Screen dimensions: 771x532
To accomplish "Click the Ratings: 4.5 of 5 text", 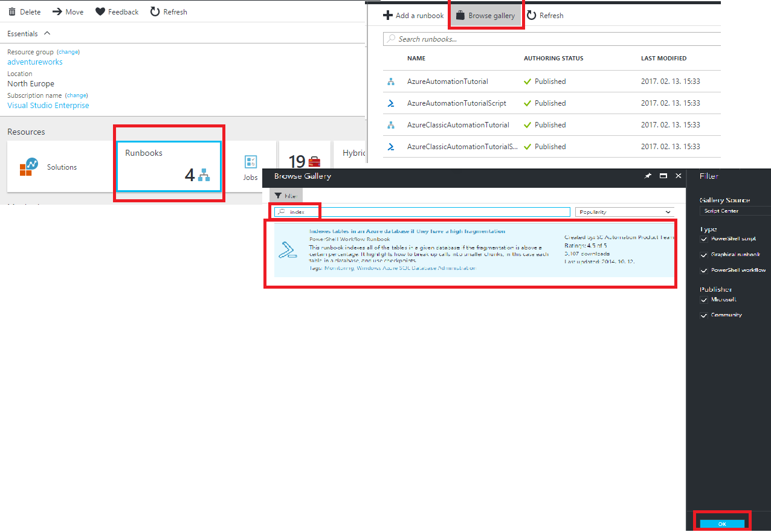I will [586, 246].
